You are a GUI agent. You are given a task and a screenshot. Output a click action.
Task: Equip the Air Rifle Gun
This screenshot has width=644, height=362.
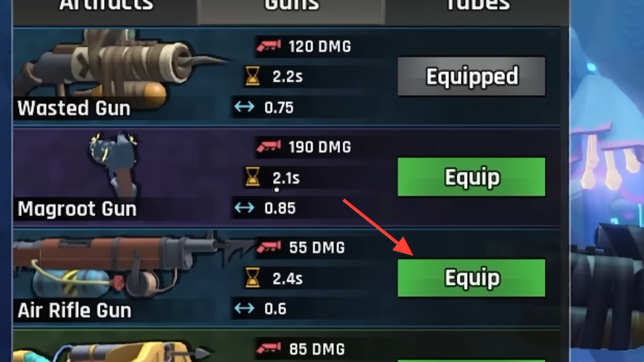[x=472, y=278]
